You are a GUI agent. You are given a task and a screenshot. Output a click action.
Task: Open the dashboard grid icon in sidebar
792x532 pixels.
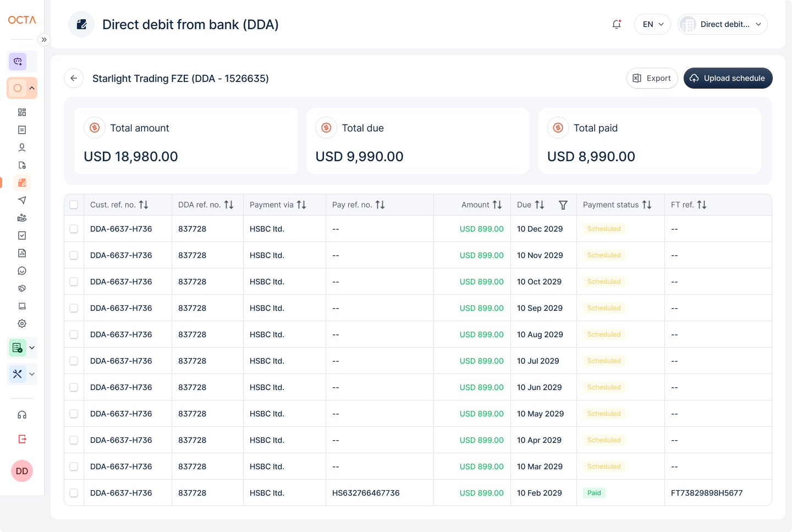coord(22,112)
